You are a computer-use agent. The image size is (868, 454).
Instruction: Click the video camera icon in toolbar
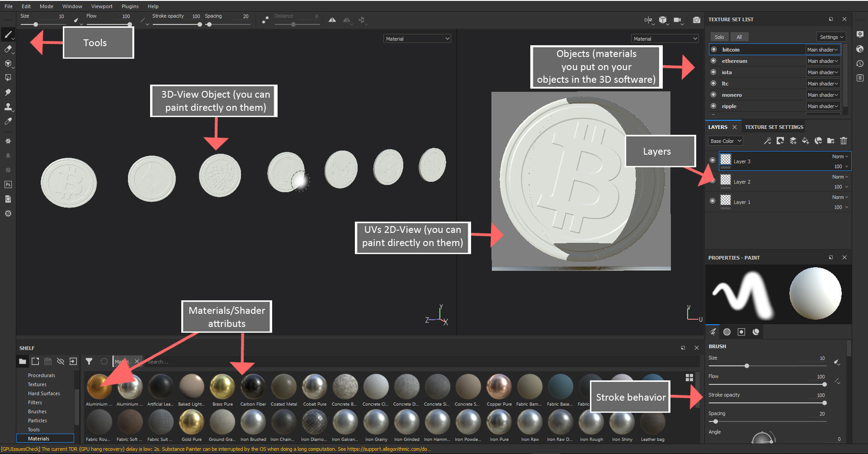[x=677, y=20]
